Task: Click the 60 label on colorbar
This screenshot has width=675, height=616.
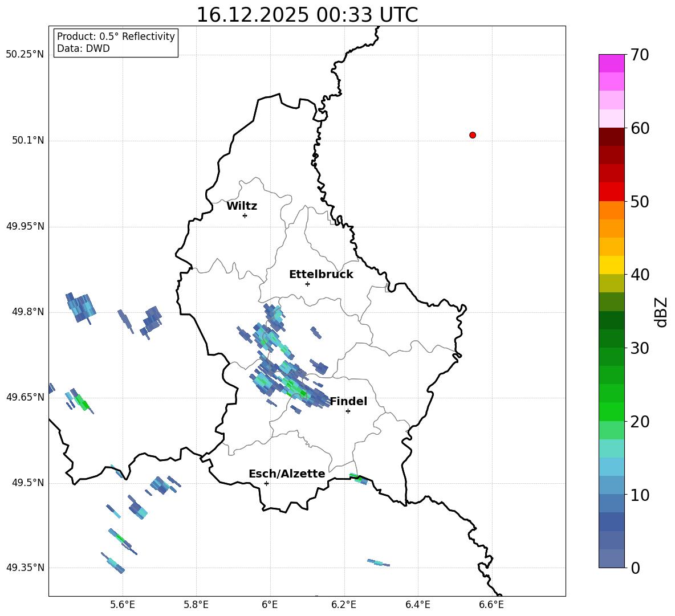Action: pos(640,128)
